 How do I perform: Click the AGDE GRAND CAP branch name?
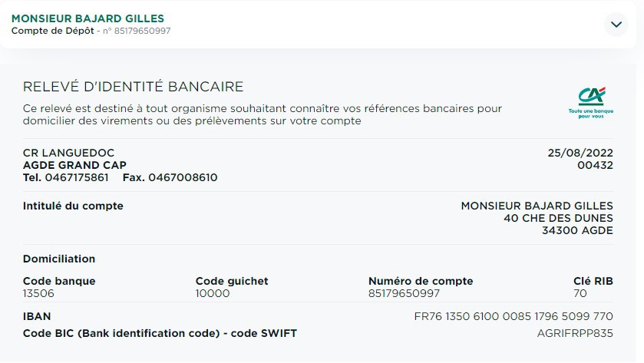pyautogui.click(x=74, y=165)
